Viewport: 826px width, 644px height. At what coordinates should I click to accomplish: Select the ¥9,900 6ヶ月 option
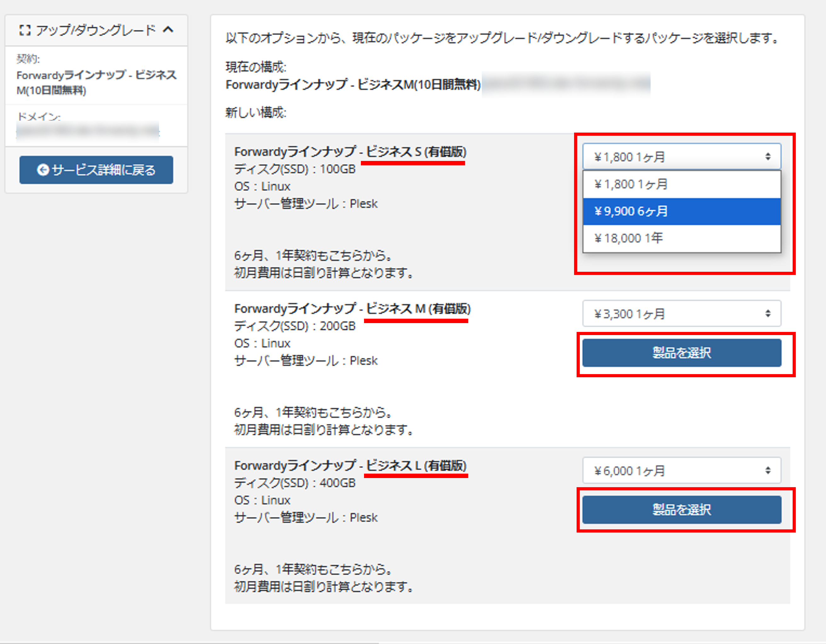[681, 211]
